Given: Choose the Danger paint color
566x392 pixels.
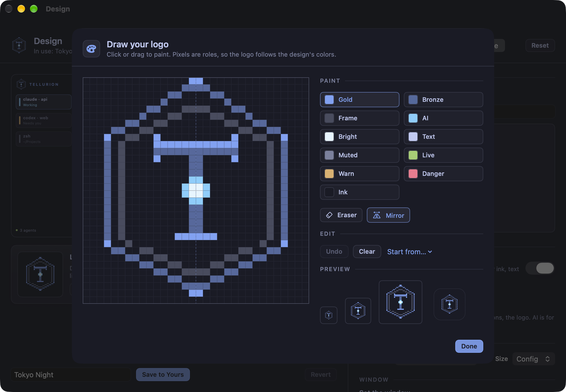Looking at the screenshot, I should coord(443,174).
